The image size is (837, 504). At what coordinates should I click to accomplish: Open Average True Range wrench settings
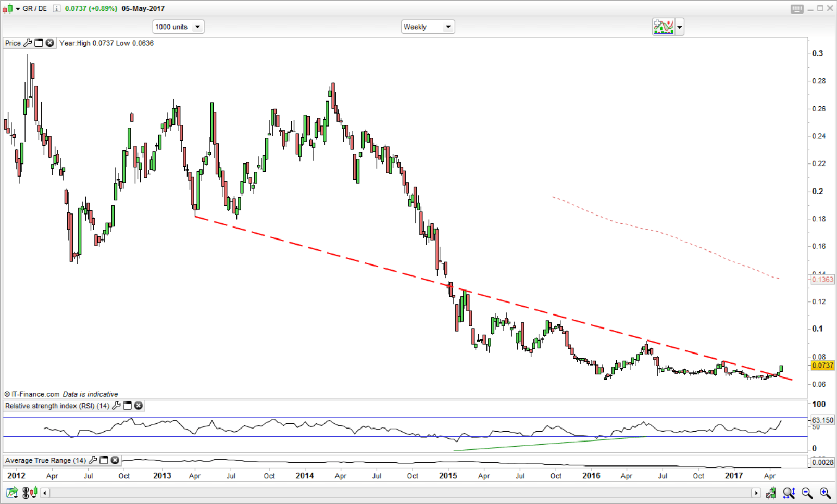(x=93, y=460)
